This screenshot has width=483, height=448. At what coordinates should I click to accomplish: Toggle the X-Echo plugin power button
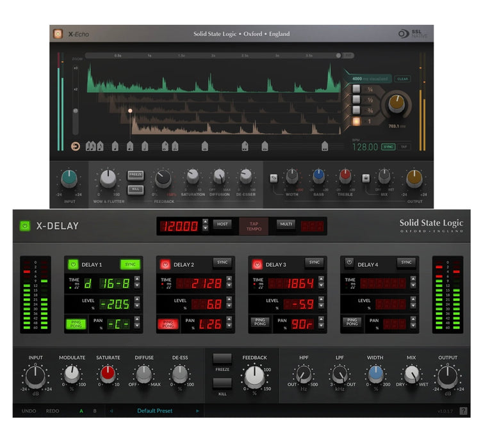click(58, 33)
